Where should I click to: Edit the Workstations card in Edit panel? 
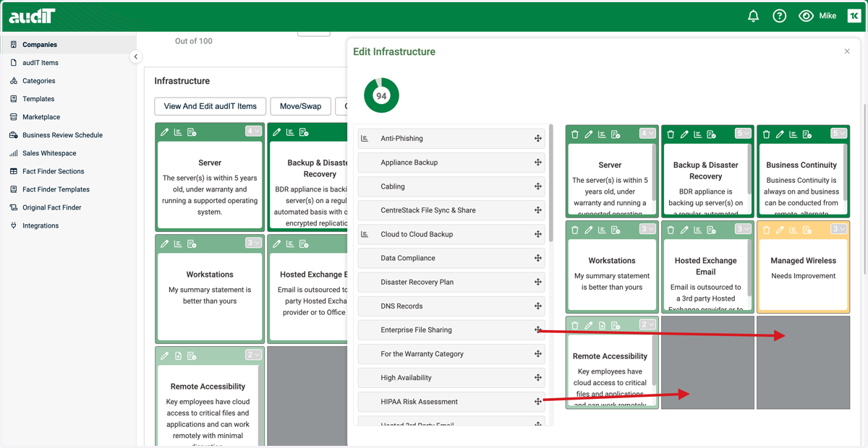pyautogui.click(x=589, y=230)
